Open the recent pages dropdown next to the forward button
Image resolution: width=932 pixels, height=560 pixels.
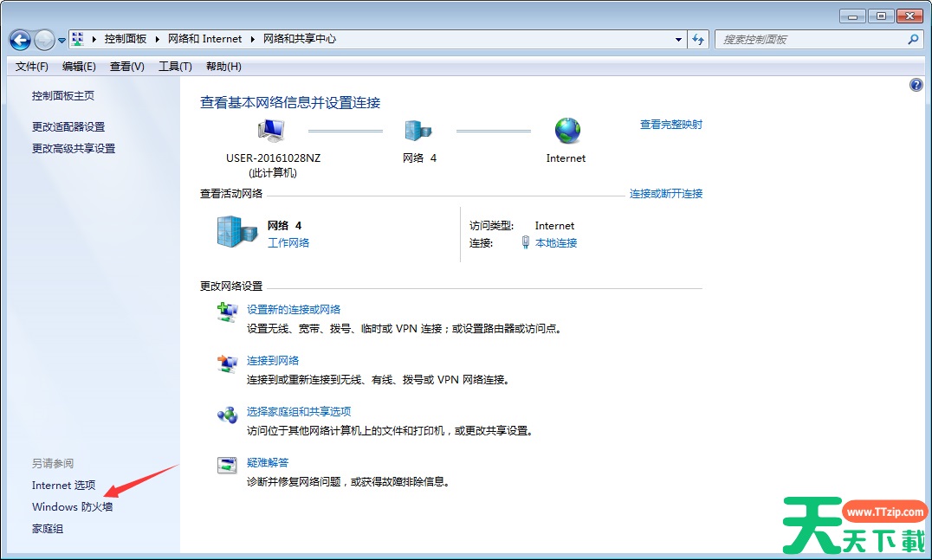(62, 41)
